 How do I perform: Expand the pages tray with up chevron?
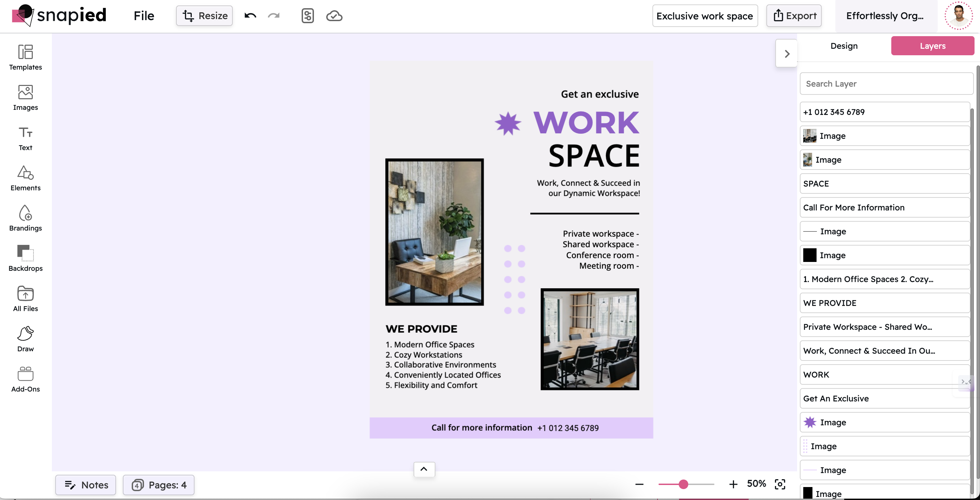(424, 469)
